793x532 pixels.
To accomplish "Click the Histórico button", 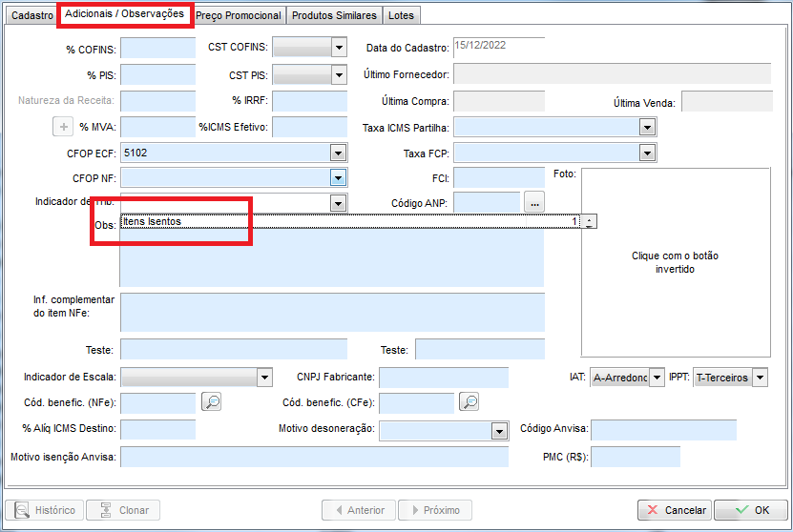I will (45, 510).
